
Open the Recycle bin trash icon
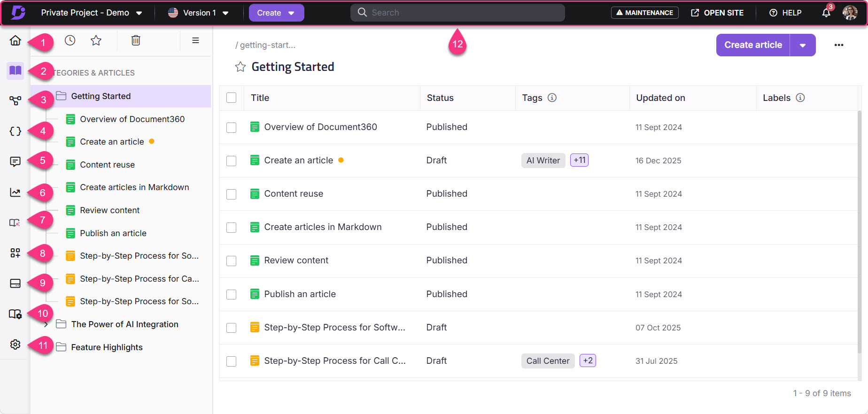coord(136,40)
